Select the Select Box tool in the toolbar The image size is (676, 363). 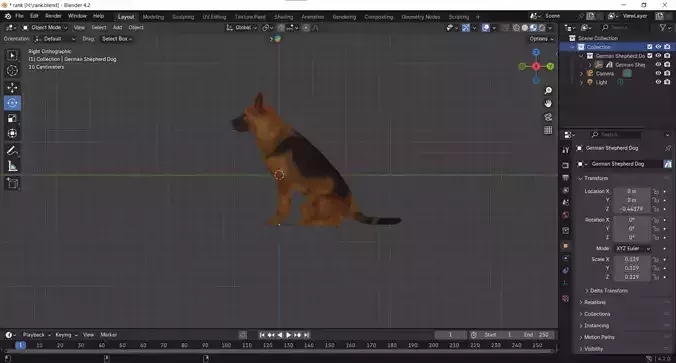pyautogui.click(x=12, y=55)
